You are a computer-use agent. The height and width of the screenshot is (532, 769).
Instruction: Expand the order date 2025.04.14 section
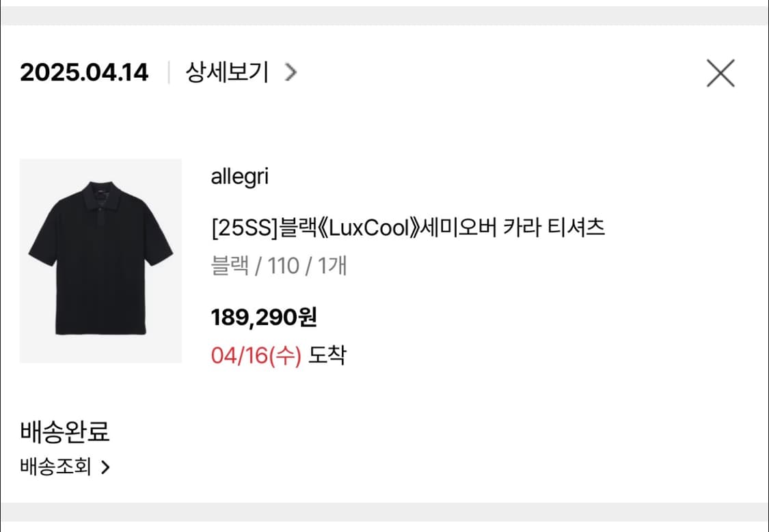pyautogui.click(x=84, y=72)
